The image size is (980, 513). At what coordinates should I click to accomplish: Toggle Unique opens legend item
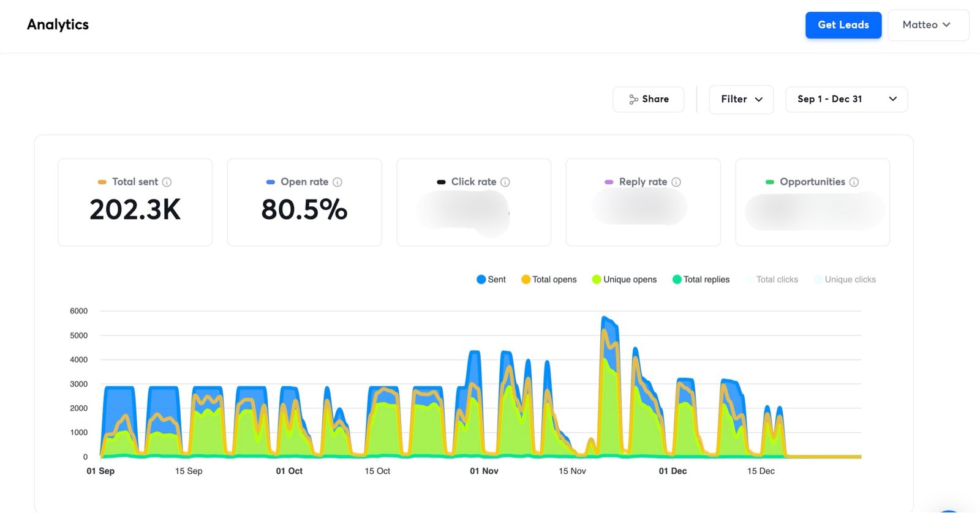tap(624, 279)
